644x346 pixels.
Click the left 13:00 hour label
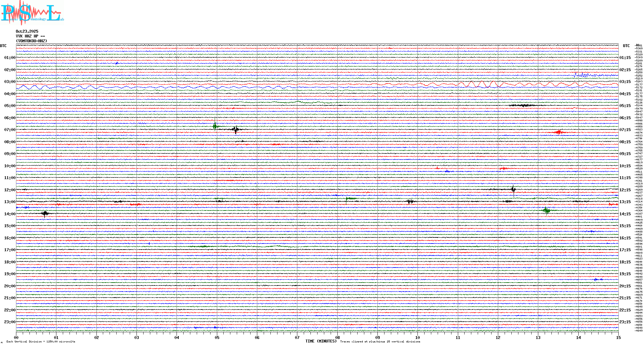tap(10, 202)
